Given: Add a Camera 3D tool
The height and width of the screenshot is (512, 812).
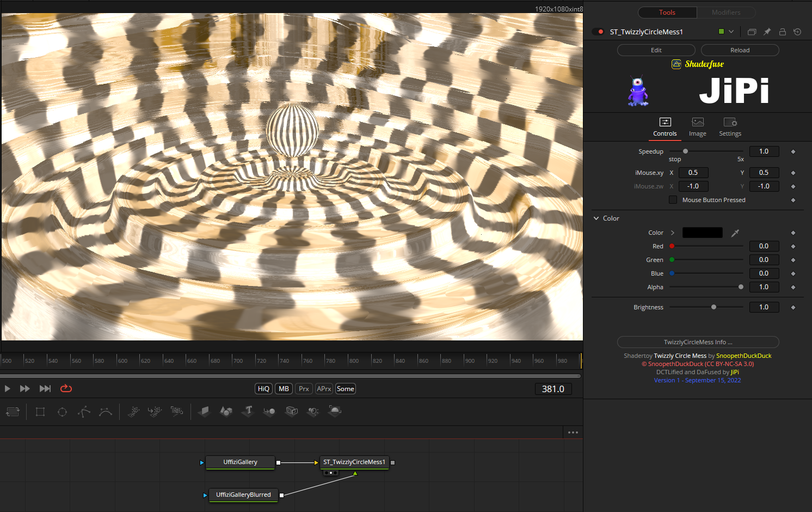Looking at the screenshot, I should tap(292, 411).
